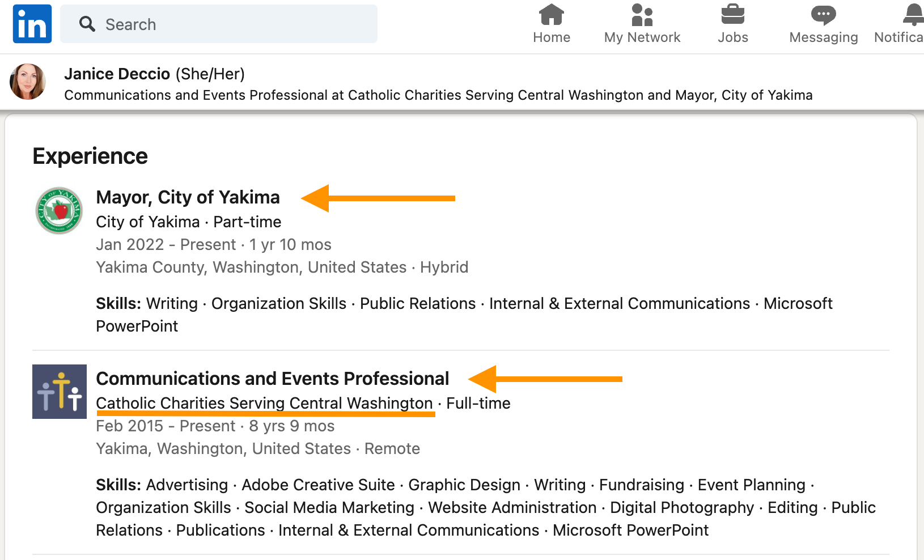Open My Network people icon
The height and width of the screenshot is (560, 924).
point(642,15)
